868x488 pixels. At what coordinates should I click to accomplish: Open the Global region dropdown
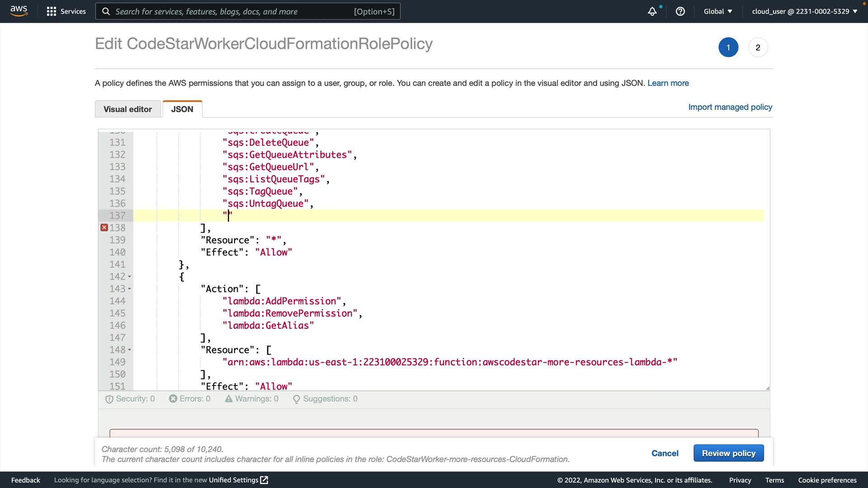[717, 11]
